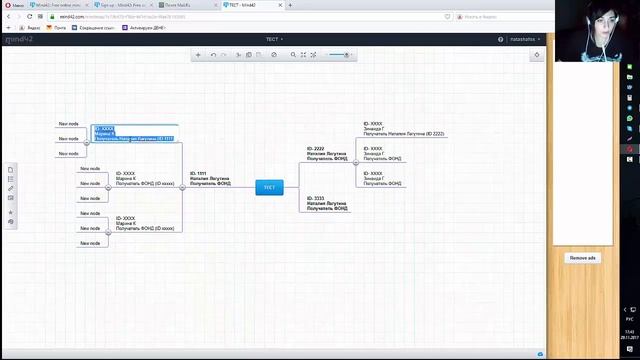
Task: Click inside the highlighted node text editor
Action: (x=135, y=133)
